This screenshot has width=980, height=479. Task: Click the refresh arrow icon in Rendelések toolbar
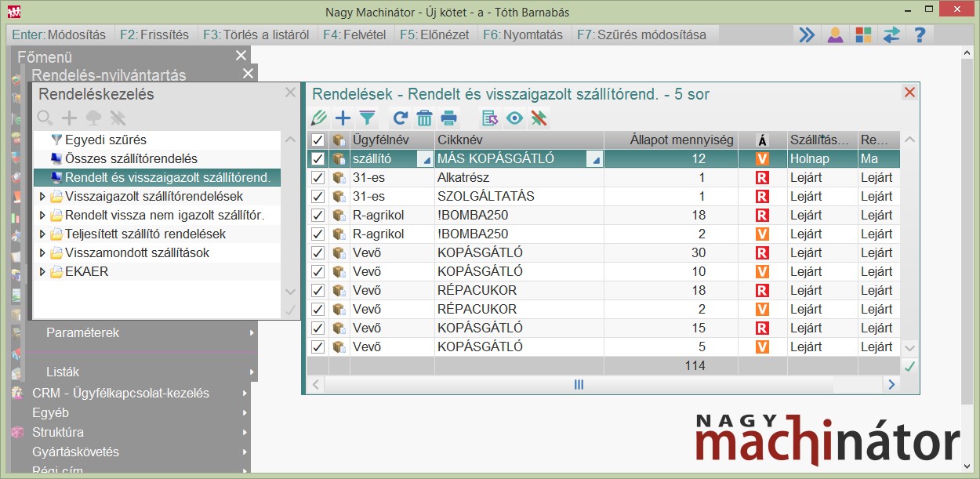click(x=401, y=118)
